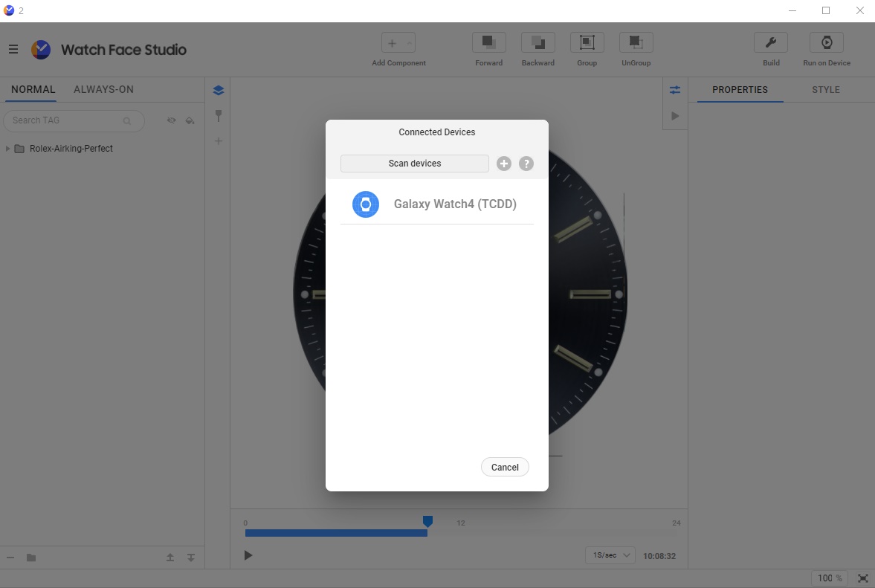Select Galaxy Watch4 (TCDD) device

(437, 204)
